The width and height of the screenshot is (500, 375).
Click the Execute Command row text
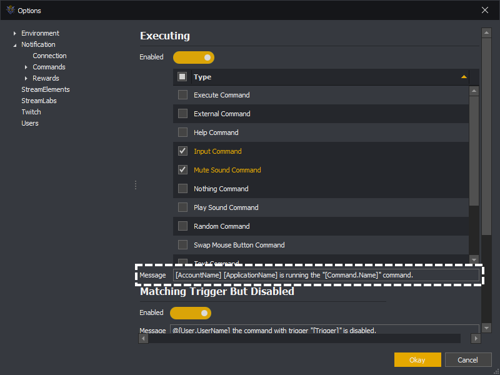(222, 95)
